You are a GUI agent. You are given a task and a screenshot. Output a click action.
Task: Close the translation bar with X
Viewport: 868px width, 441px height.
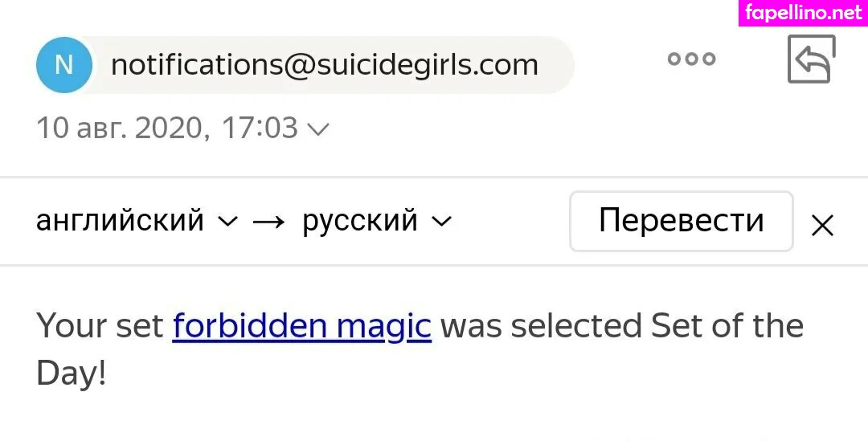pyautogui.click(x=821, y=227)
